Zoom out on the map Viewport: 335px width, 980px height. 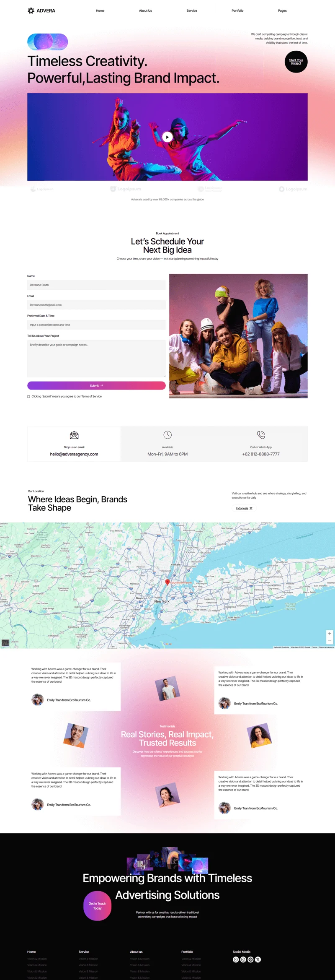(330, 641)
